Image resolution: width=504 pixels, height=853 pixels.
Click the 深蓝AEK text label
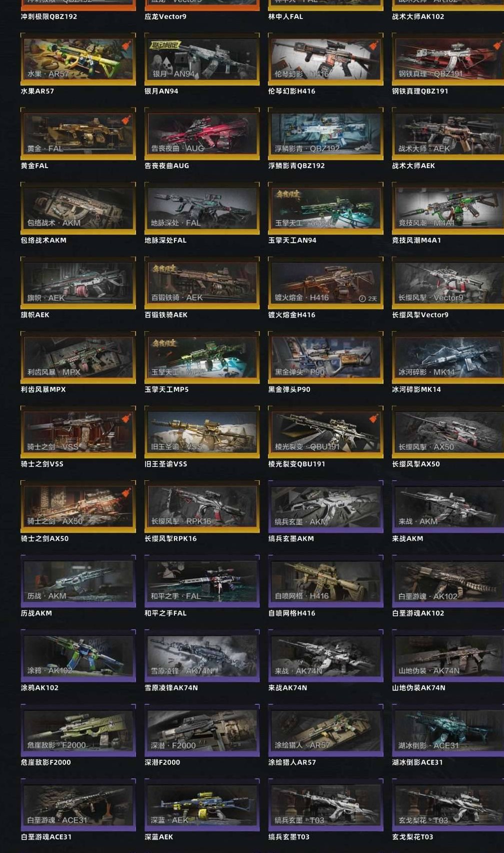(159, 837)
